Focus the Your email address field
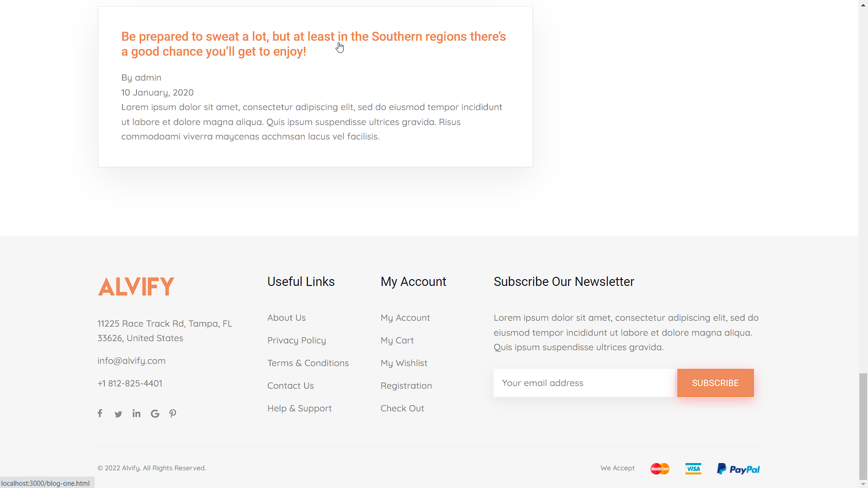Image resolution: width=868 pixels, height=488 pixels. coord(584,383)
